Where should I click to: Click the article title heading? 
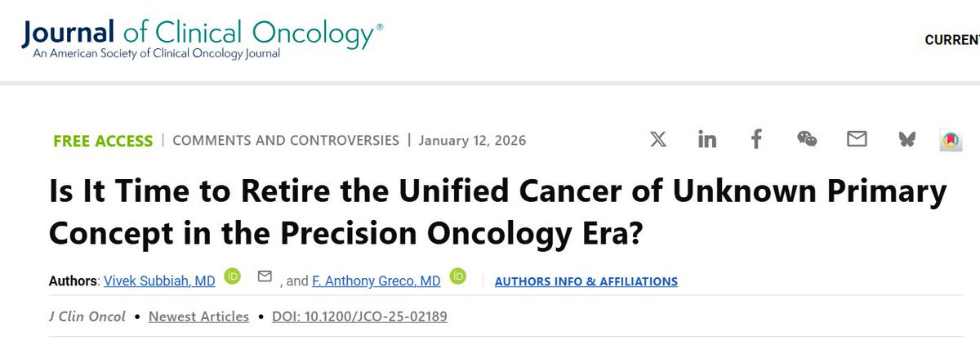497,213
